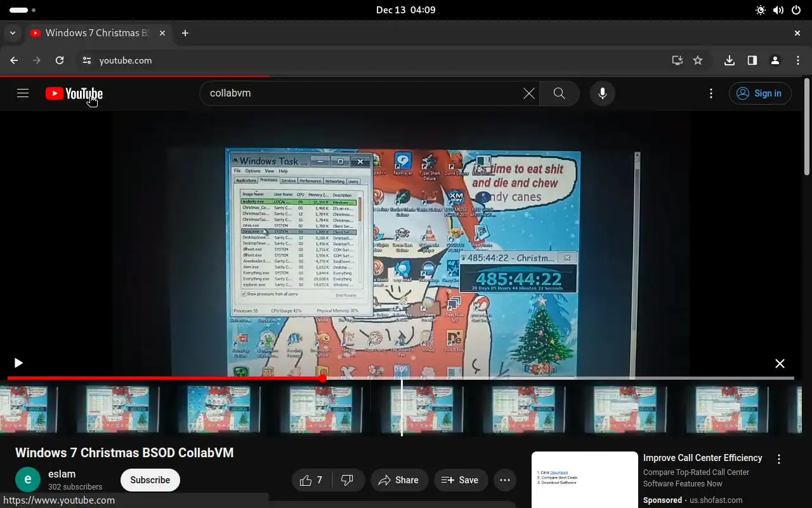Go forward in browser history
The height and width of the screenshot is (508, 812).
click(37, 60)
